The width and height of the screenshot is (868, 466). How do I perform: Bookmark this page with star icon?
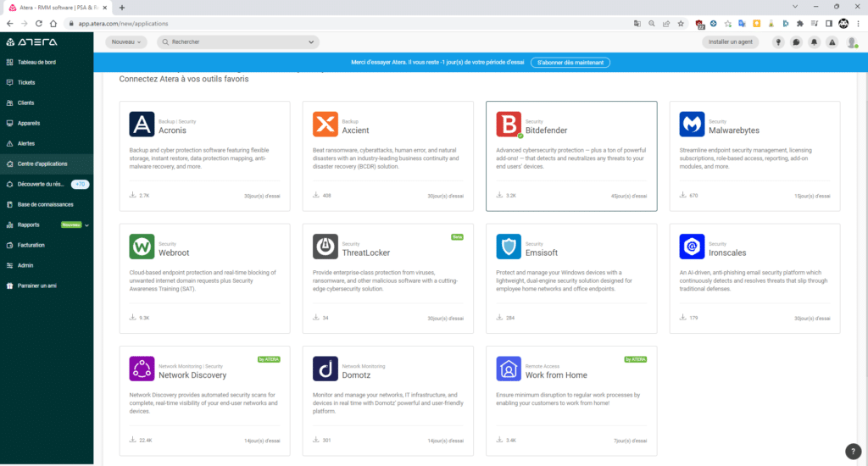pyautogui.click(x=681, y=23)
